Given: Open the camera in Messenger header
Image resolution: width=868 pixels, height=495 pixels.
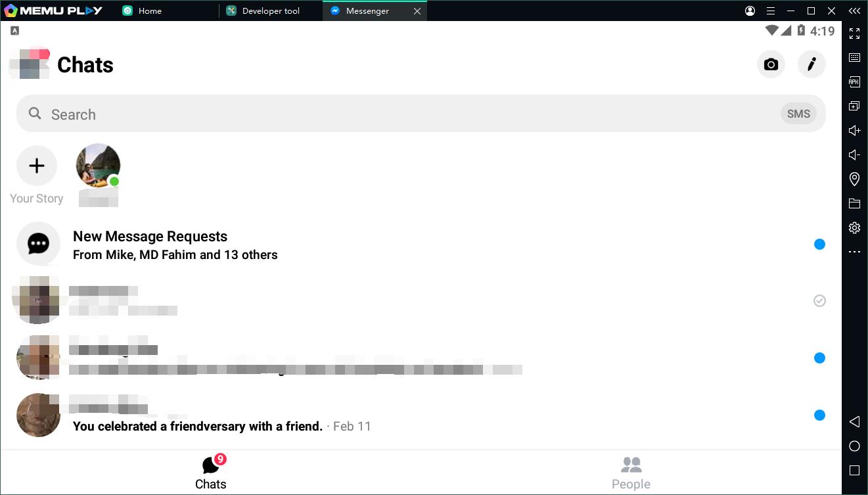Looking at the screenshot, I should coord(771,64).
